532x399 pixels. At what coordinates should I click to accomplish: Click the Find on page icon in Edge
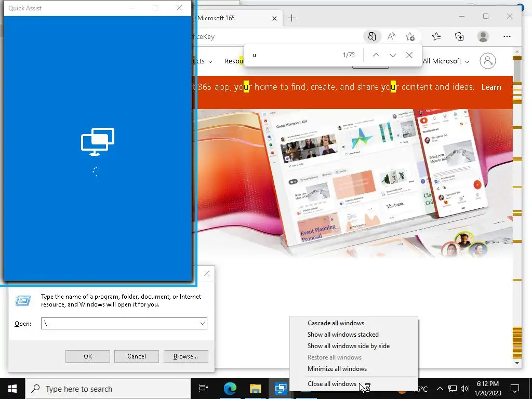372,36
